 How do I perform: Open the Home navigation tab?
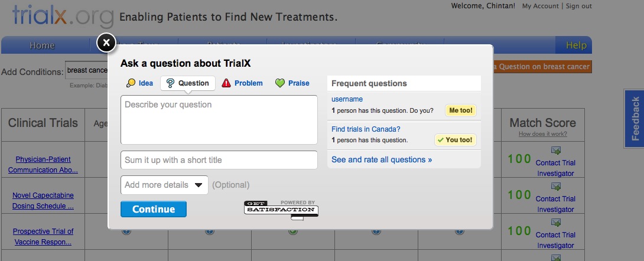pyautogui.click(x=42, y=45)
